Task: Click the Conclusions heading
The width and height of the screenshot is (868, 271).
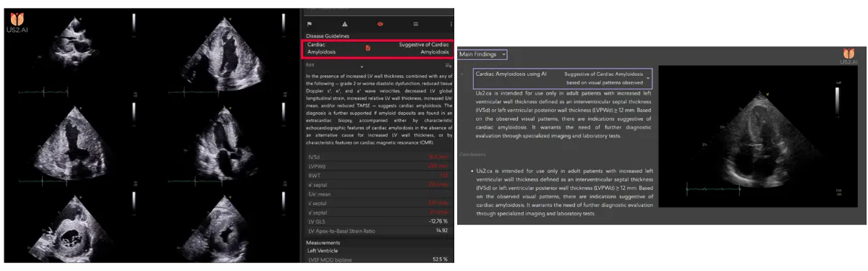Action: pos(472,154)
